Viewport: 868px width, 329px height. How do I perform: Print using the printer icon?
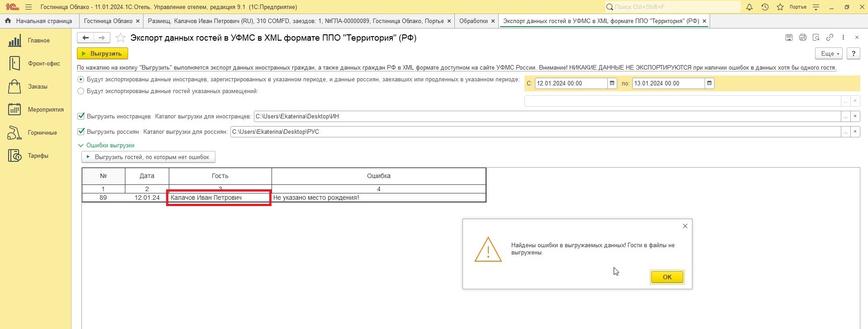[x=802, y=38]
